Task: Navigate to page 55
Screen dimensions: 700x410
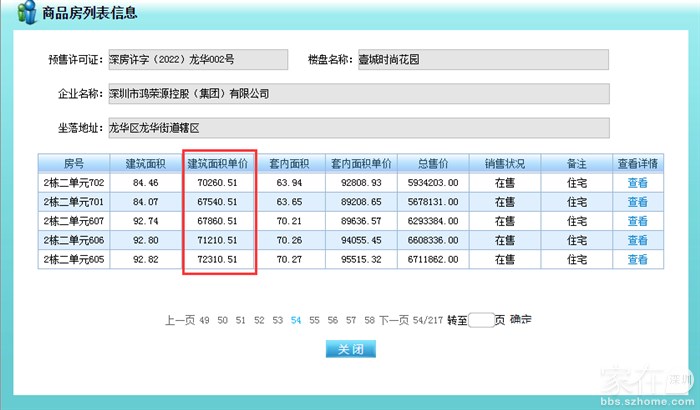Action: pyautogui.click(x=314, y=321)
